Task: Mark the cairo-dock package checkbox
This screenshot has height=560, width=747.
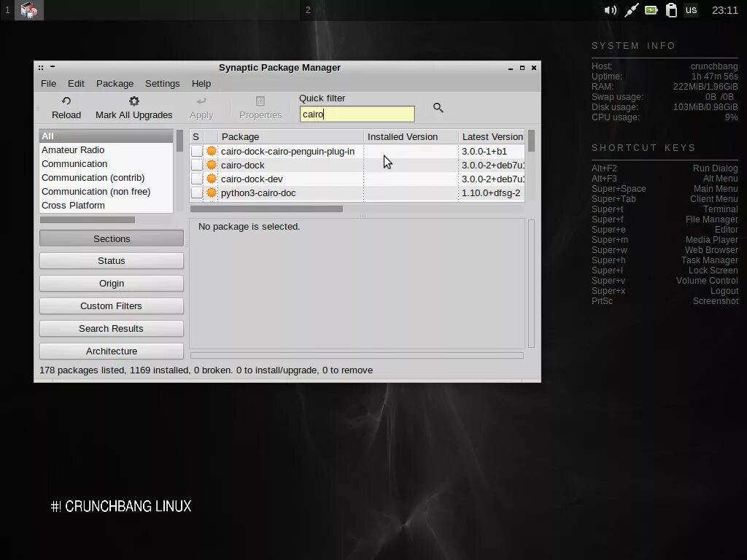Action: tap(197, 165)
